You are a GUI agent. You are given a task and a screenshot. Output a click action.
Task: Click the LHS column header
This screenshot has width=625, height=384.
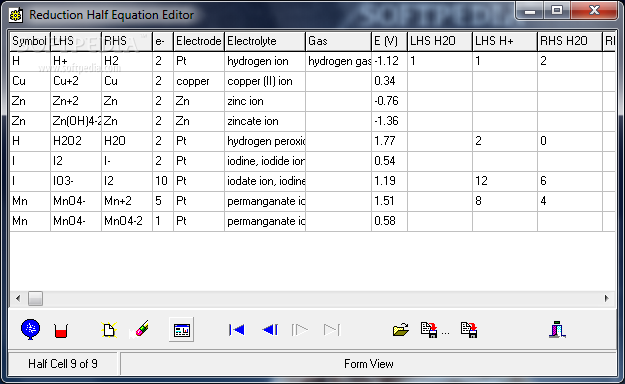click(x=76, y=41)
